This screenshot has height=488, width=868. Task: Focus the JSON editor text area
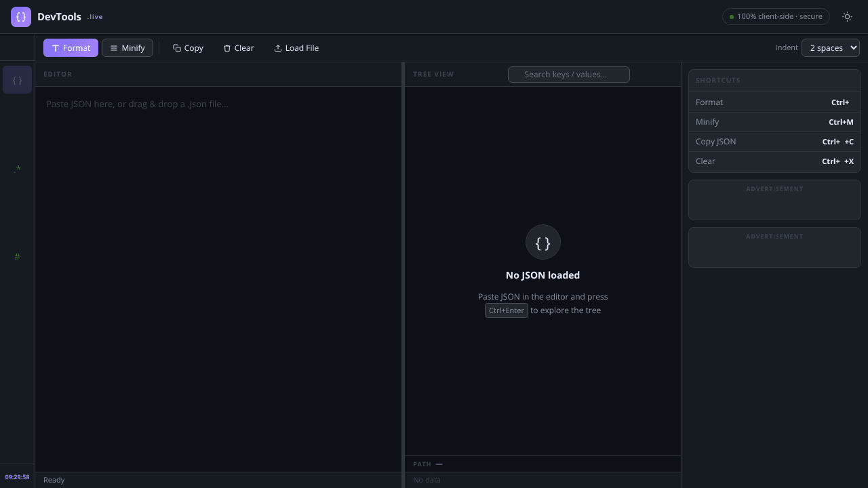tap(218, 279)
